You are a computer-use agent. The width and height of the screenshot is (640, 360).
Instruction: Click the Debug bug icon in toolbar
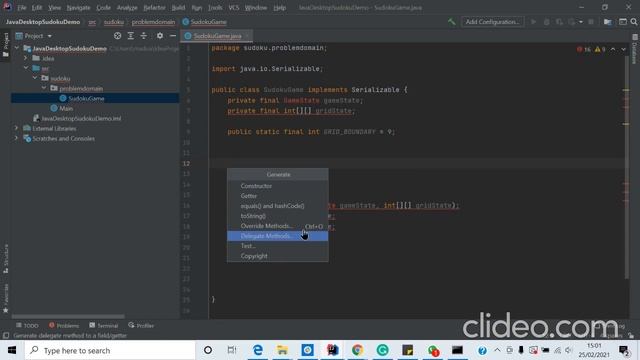click(547, 22)
